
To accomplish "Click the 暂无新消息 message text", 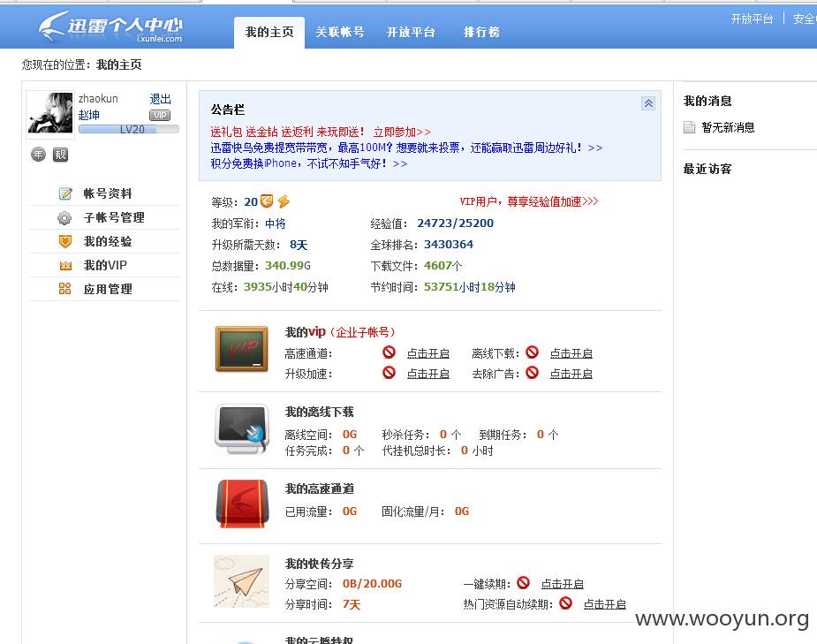I will click(728, 128).
